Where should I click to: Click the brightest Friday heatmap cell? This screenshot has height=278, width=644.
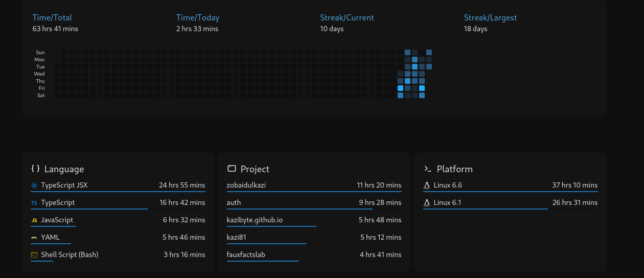tap(401, 88)
